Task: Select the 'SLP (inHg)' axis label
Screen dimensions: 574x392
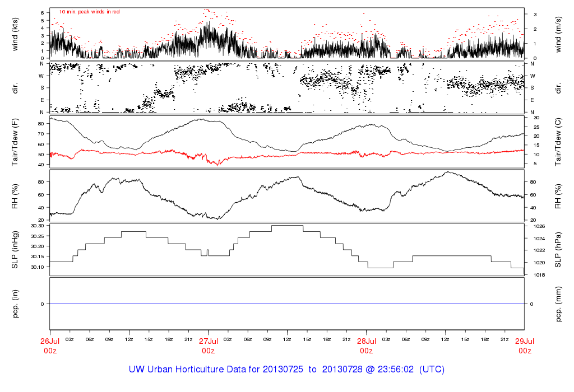Action: click(x=15, y=250)
